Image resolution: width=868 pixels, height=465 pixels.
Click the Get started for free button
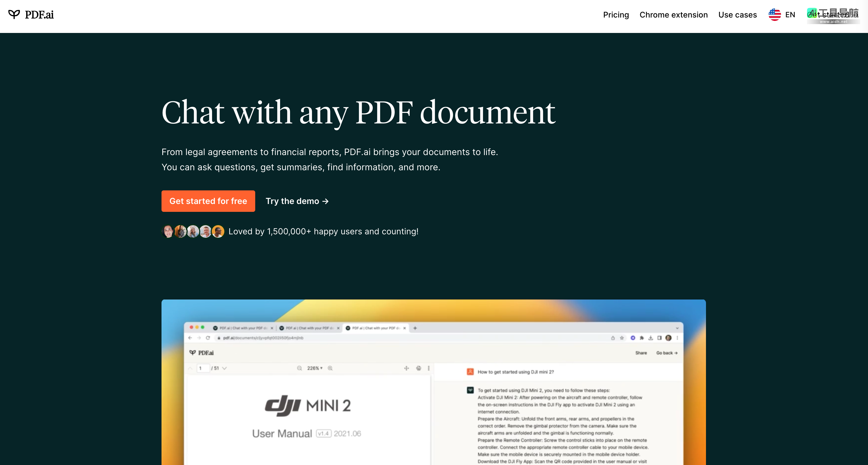208,201
